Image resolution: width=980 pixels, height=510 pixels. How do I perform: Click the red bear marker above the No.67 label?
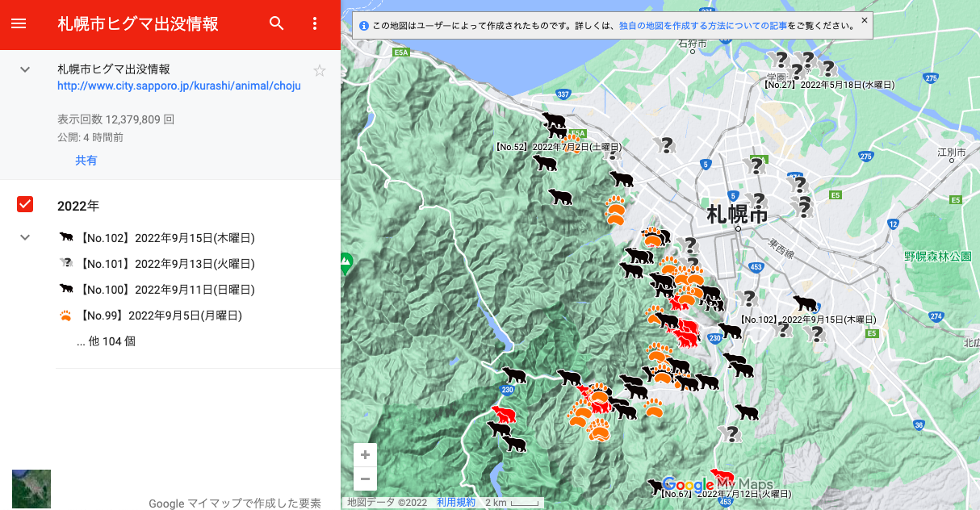pyautogui.click(x=721, y=475)
